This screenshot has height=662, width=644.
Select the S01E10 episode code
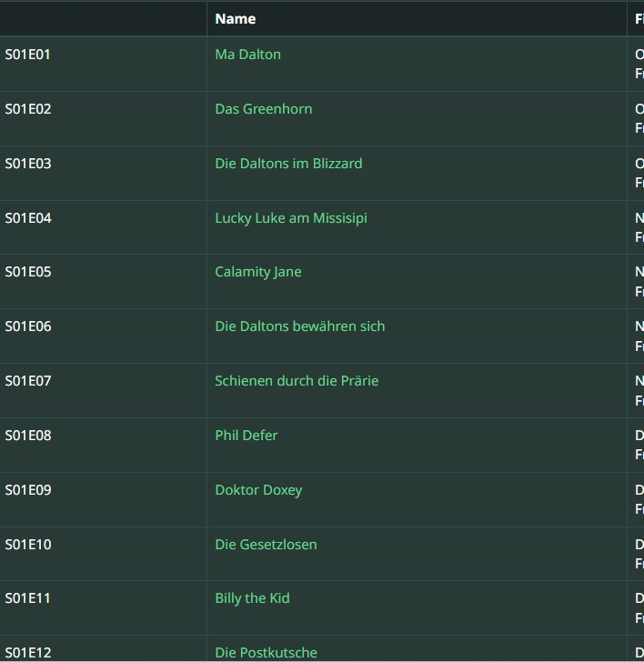click(x=28, y=545)
